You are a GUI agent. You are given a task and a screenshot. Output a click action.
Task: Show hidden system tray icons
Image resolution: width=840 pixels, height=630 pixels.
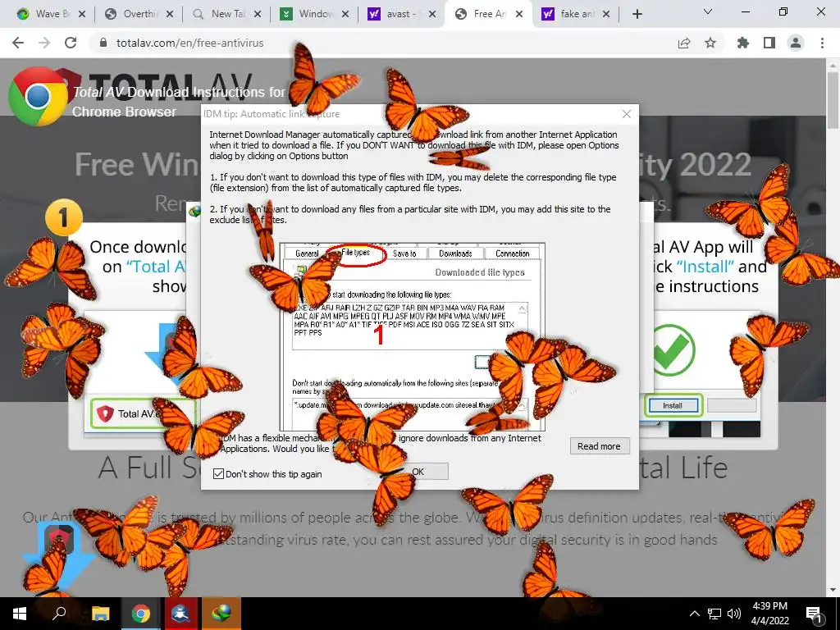click(x=694, y=614)
